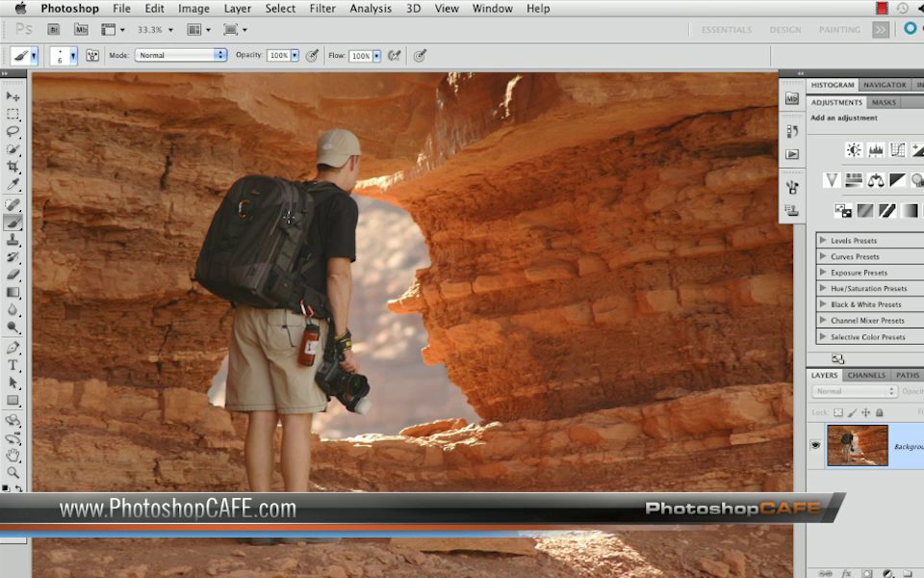Select the Pen tool
924x578 pixels.
pyautogui.click(x=13, y=348)
